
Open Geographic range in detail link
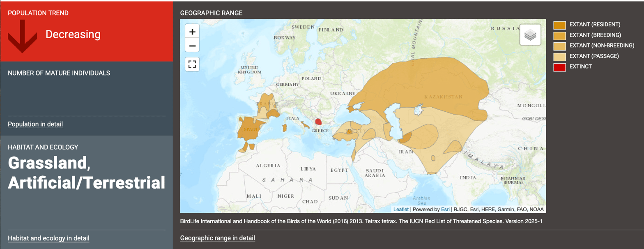(218, 238)
